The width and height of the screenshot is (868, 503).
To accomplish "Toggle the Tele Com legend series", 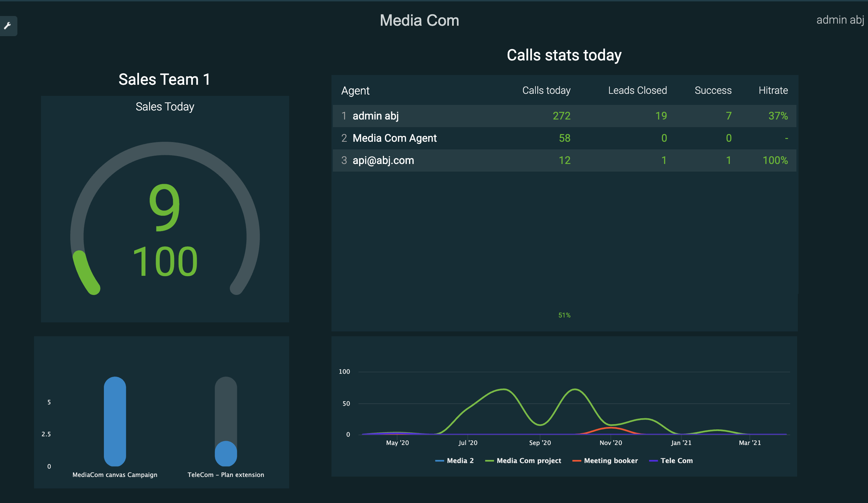I will [x=676, y=461].
